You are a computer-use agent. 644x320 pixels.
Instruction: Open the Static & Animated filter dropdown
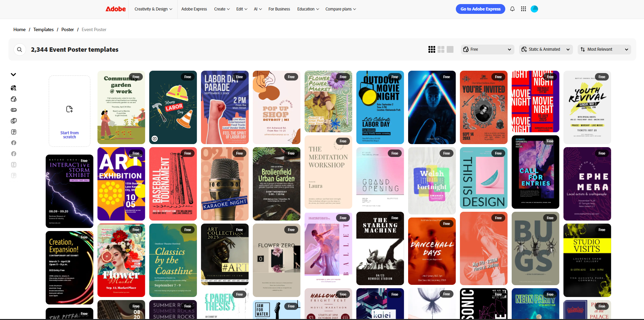(546, 49)
